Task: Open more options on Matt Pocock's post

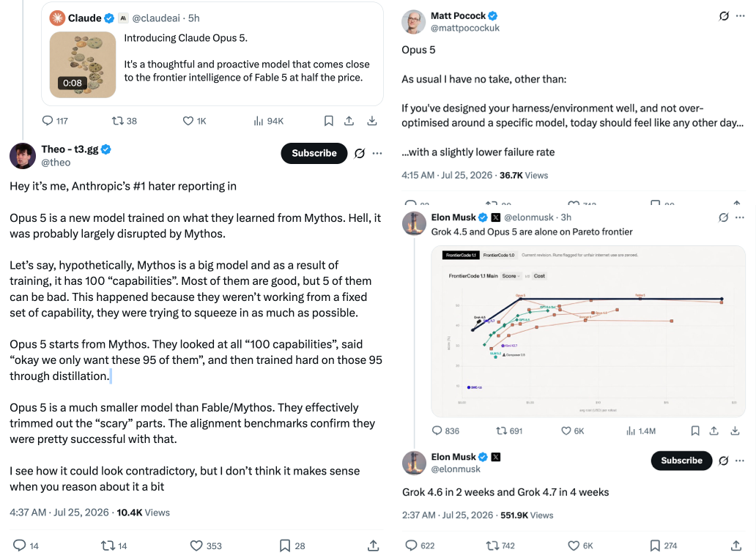Action: click(x=740, y=16)
